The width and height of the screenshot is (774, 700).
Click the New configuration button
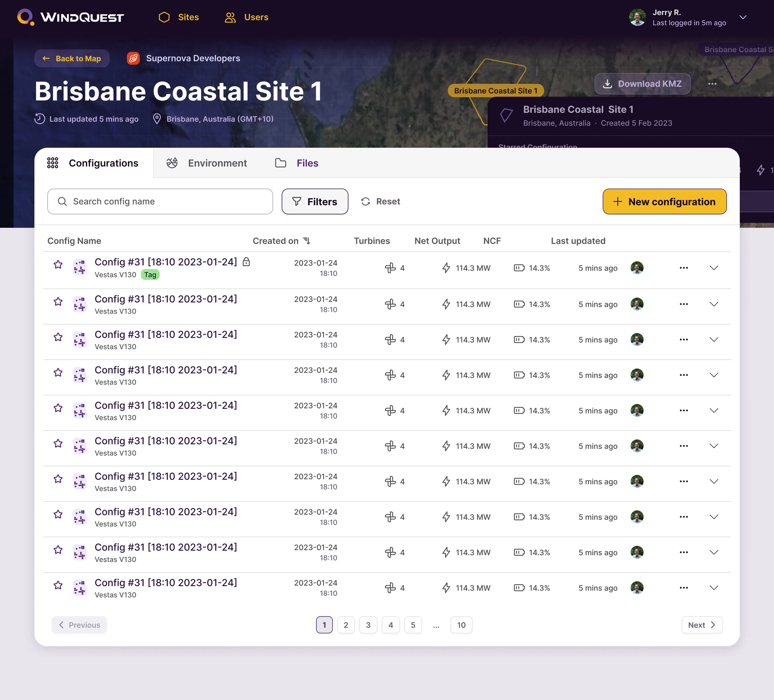[x=664, y=201]
